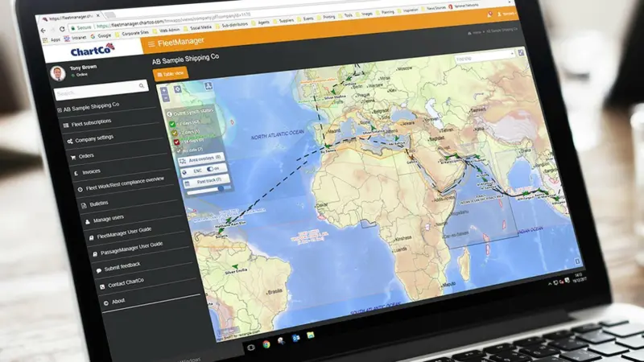Click the Bulletins document icon
The height and width of the screenshot is (362, 644).
tap(84, 206)
